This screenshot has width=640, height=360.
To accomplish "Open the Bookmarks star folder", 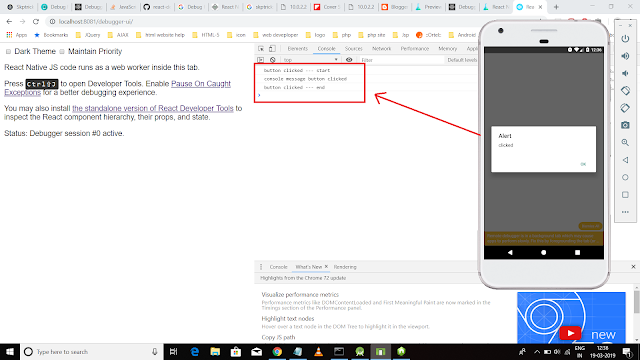I will (x=51, y=35).
